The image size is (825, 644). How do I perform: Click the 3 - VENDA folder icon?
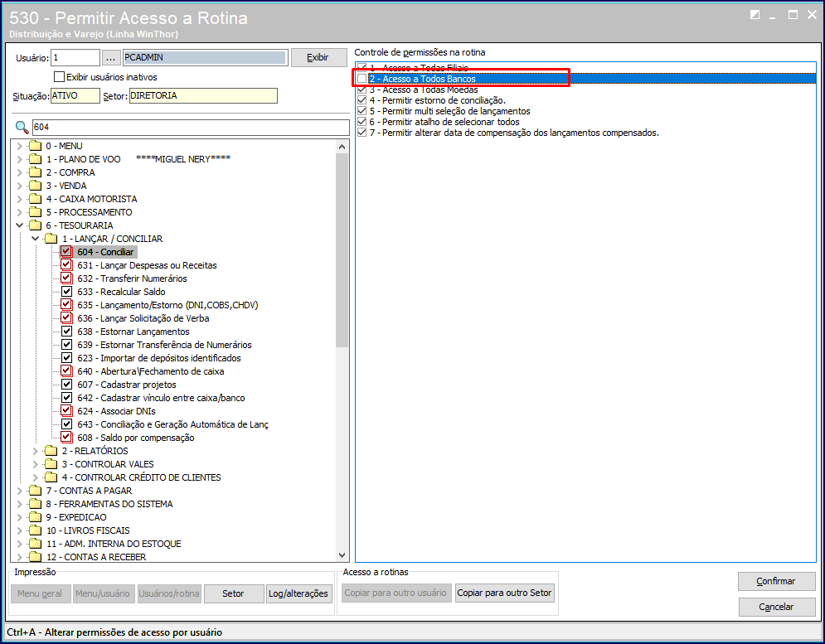tap(36, 185)
